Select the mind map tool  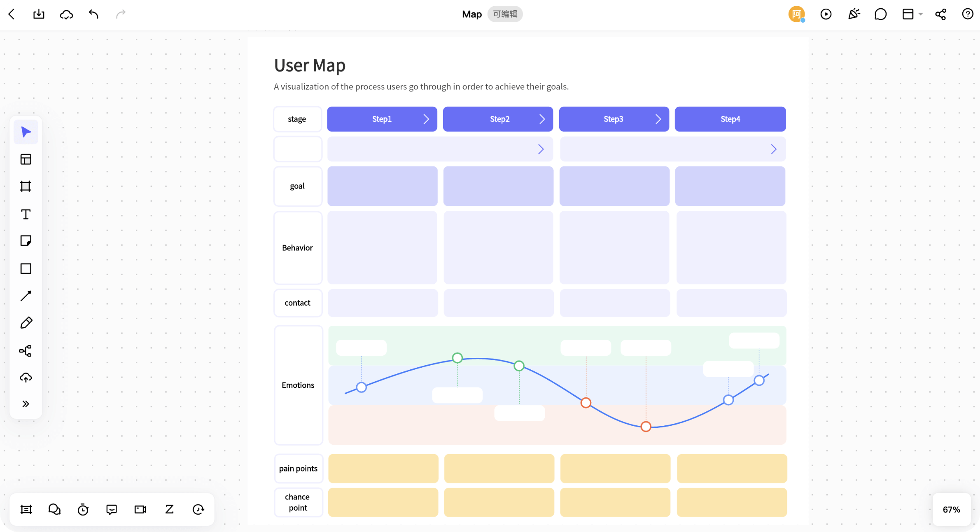tap(26, 350)
